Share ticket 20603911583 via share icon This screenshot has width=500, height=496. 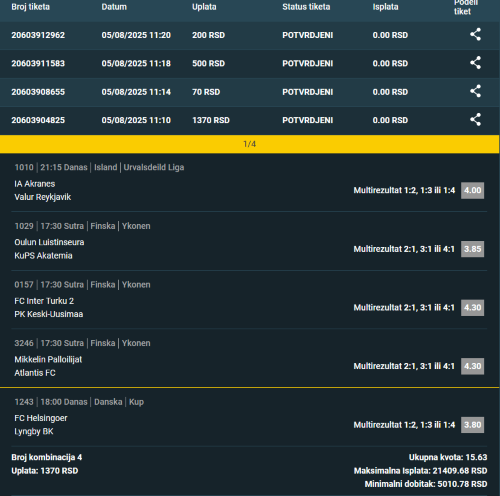[475, 63]
